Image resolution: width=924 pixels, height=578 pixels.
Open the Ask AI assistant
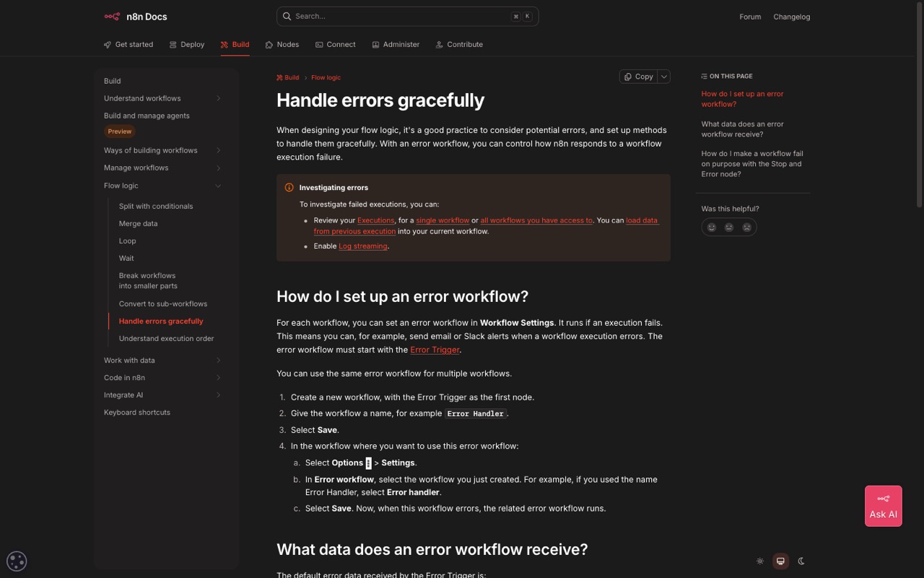click(x=884, y=506)
